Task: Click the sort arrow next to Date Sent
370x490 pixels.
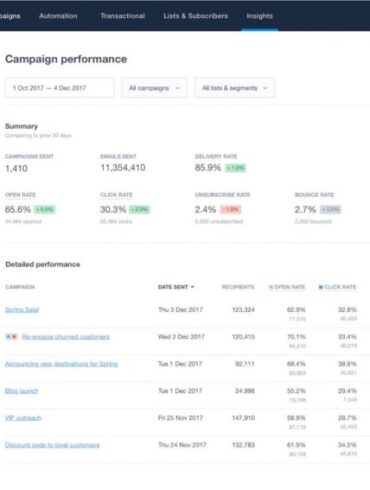Action: 192,287
